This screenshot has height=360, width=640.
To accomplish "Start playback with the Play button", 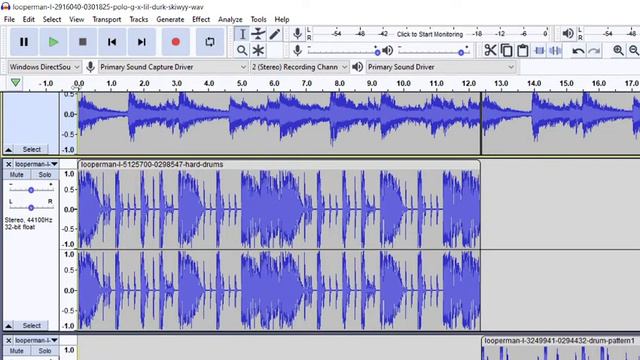I will coord(53,42).
